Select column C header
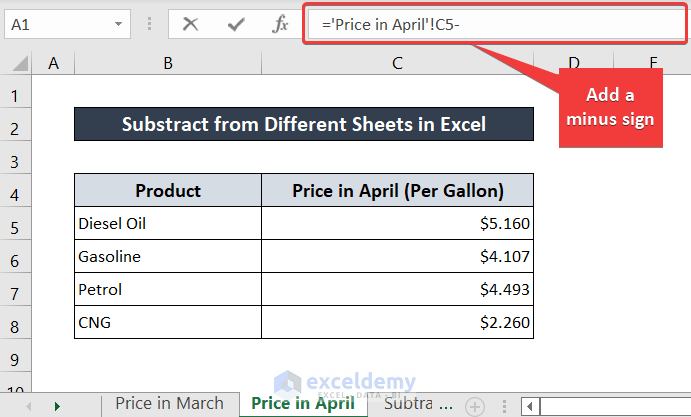This screenshot has width=691, height=417. pyautogui.click(x=397, y=64)
